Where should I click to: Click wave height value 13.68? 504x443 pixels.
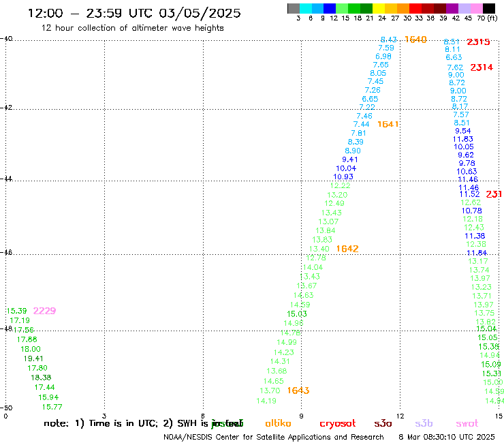pyautogui.click(x=277, y=371)
